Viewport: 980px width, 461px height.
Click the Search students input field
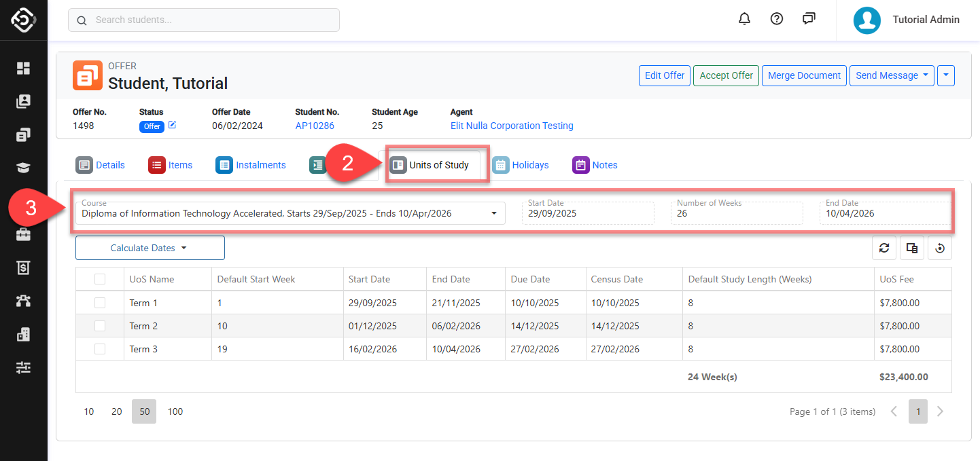pyautogui.click(x=204, y=20)
